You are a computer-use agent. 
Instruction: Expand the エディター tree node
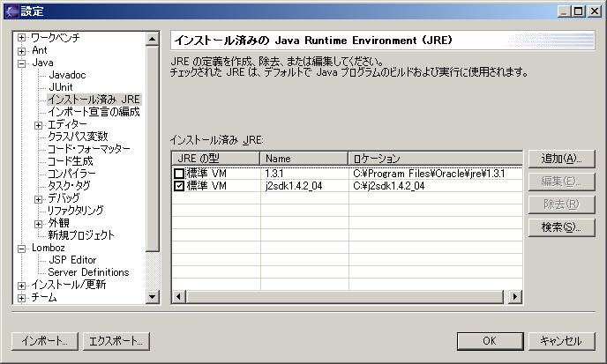pos(39,125)
